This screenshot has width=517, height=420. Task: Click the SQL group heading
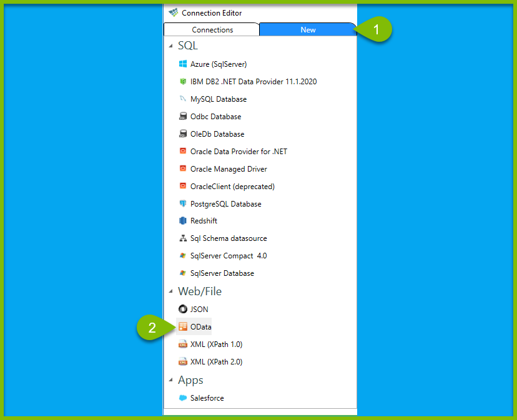(187, 46)
